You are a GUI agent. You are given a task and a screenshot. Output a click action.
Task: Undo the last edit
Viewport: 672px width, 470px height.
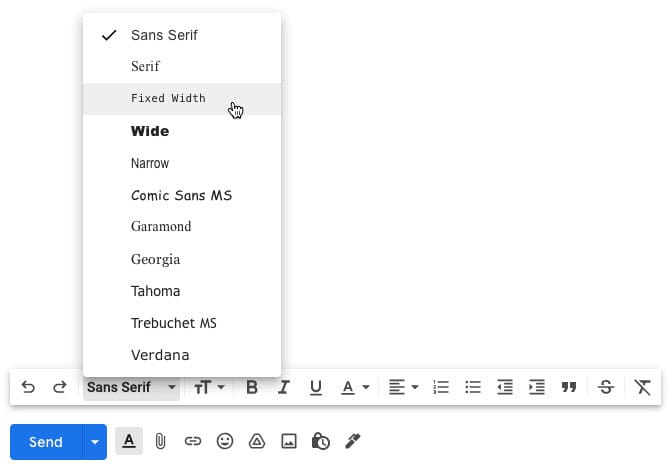(28, 387)
